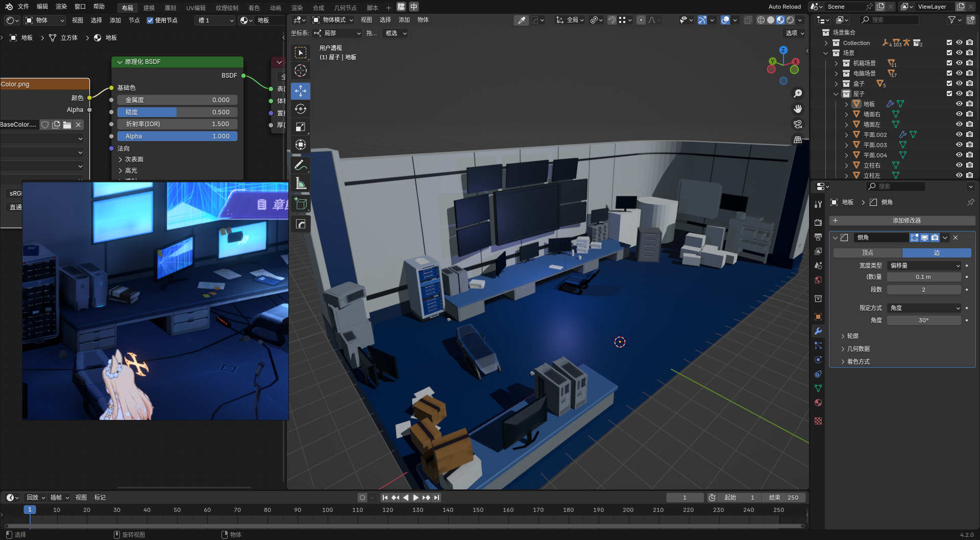Select the 顶点 bevel mode button
The image size is (980, 540).
[x=867, y=253]
